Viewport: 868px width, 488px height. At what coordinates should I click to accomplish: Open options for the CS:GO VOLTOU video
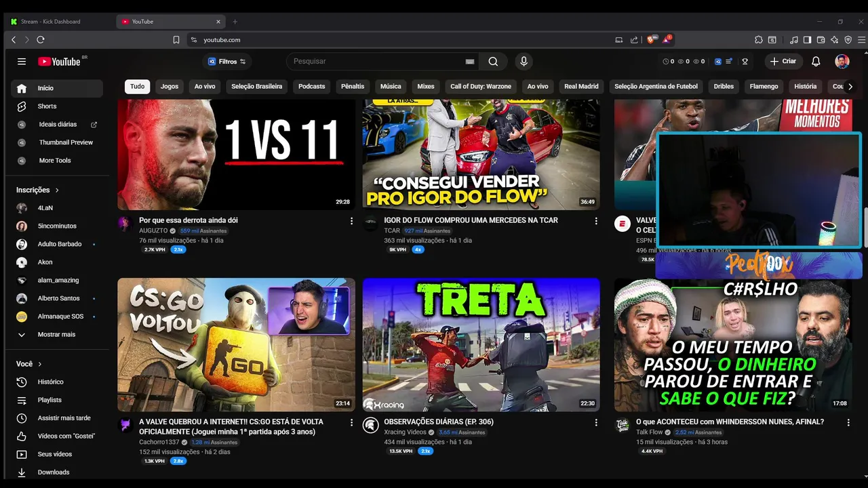351,422
